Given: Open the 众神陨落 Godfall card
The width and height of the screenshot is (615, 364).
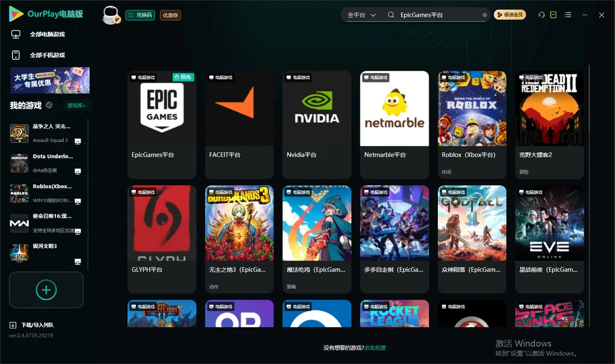Looking at the screenshot, I should [472, 239].
